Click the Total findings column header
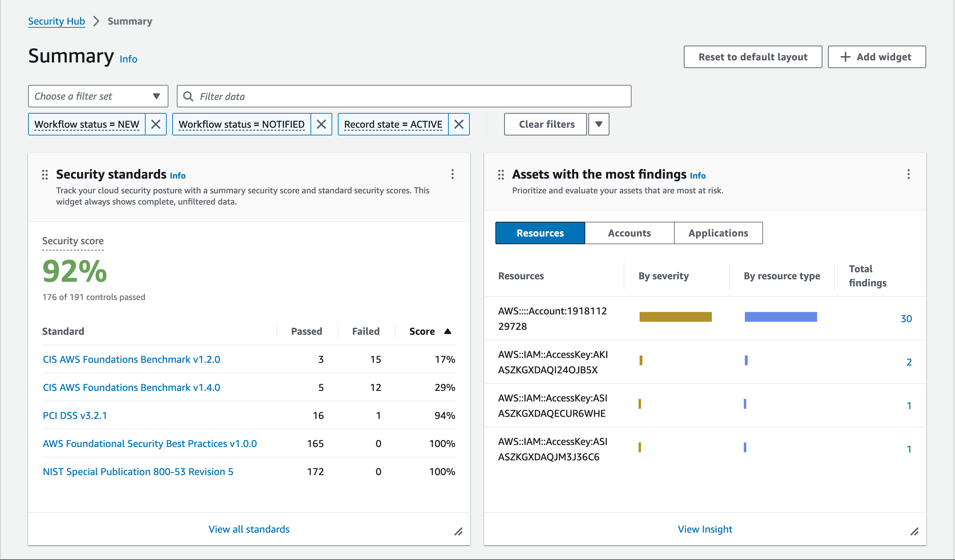955x560 pixels. pos(868,276)
